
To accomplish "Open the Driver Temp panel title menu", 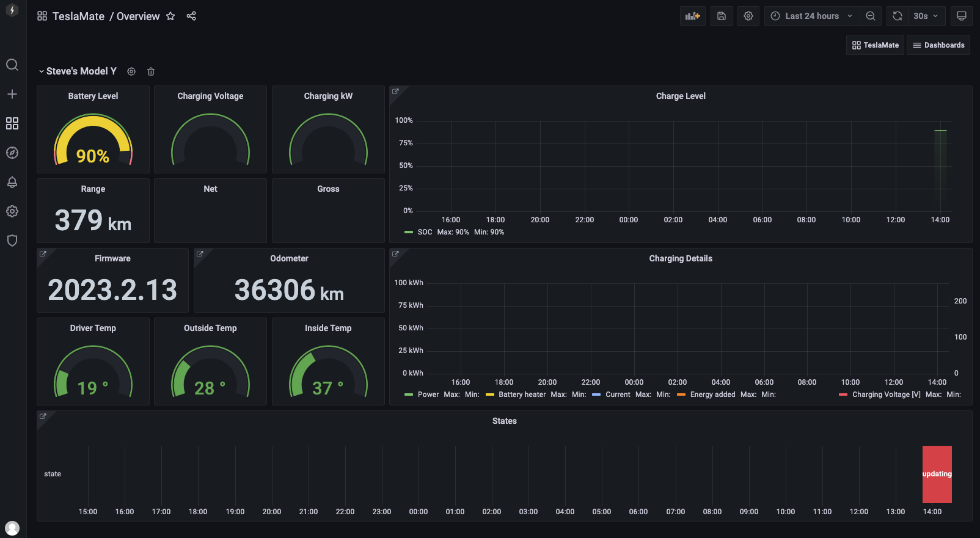I will (x=93, y=328).
